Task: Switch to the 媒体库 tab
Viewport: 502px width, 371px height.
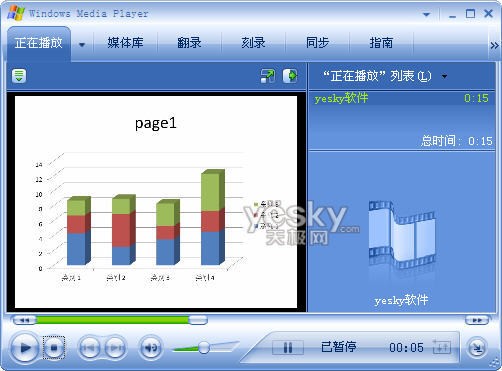Action: click(125, 43)
